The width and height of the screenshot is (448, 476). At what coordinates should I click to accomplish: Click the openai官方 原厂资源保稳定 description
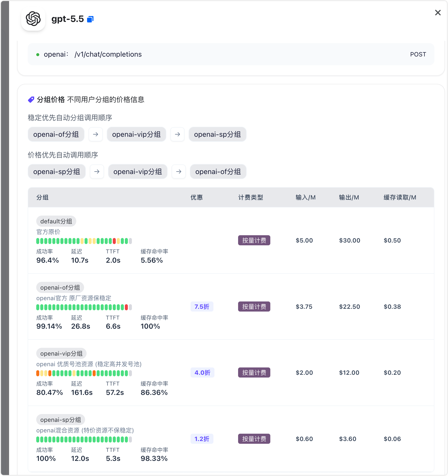pos(74,298)
